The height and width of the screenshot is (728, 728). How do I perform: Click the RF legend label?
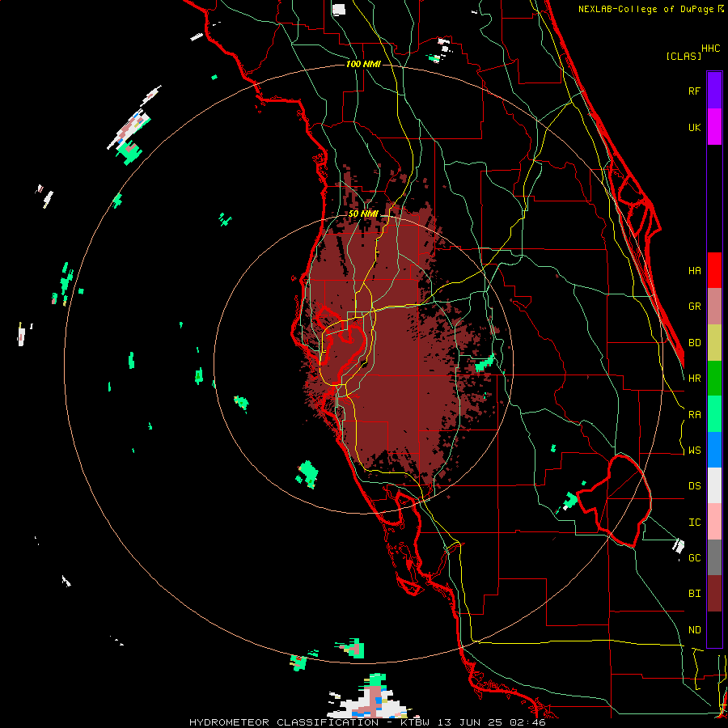click(x=694, y=91)
